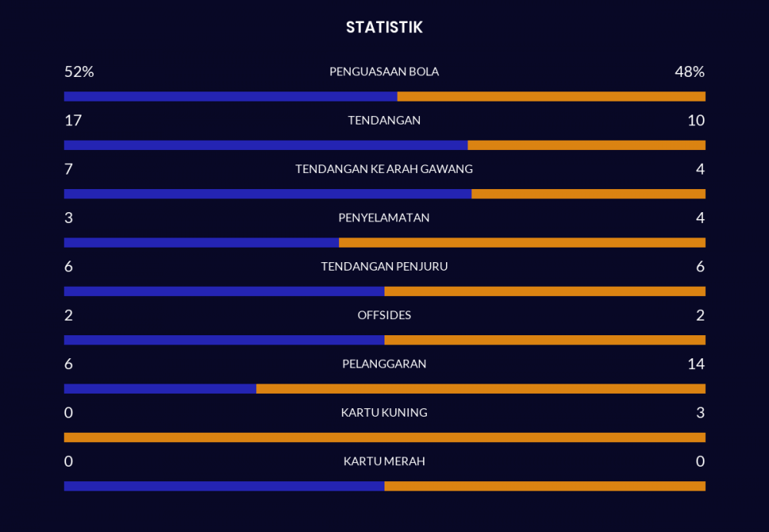The width and height of the screenshot is (769, 532).
Task: Select the TENDANGAN PENJURU label
Action: [384, 267]
